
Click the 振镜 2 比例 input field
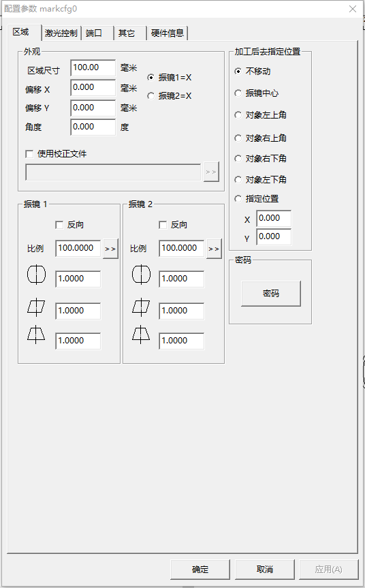(x=181, y=248)
